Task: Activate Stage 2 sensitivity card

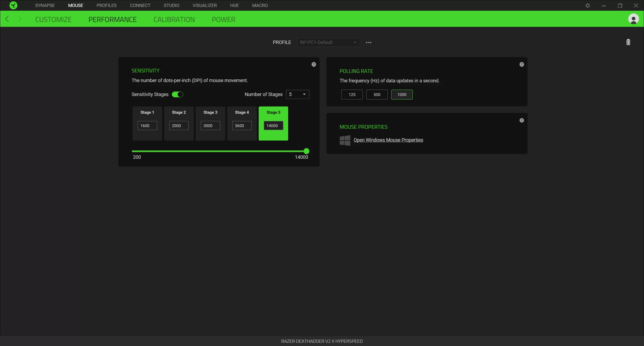Action: 179,123
